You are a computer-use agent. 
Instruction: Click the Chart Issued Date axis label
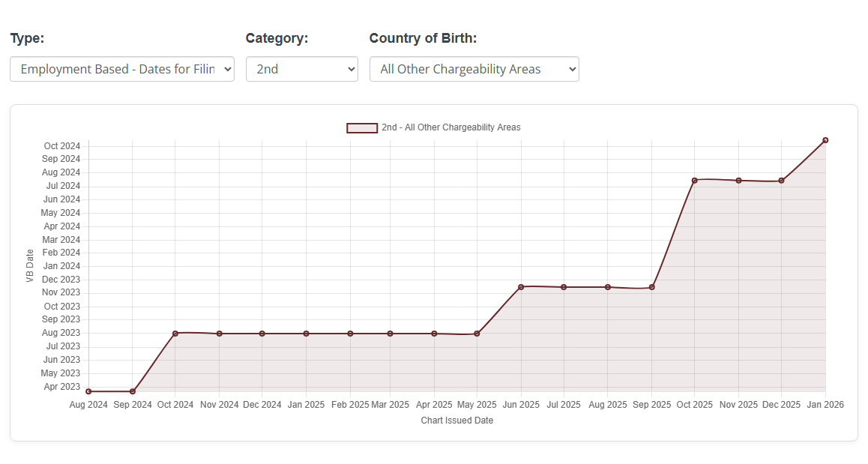click(457, 421)
